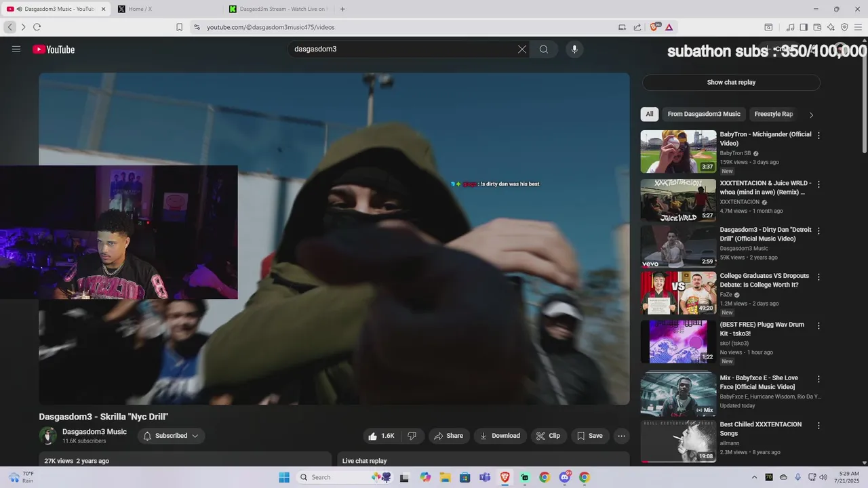Share the Skrilla video
The image size is (868, 488).
(449, 436)
